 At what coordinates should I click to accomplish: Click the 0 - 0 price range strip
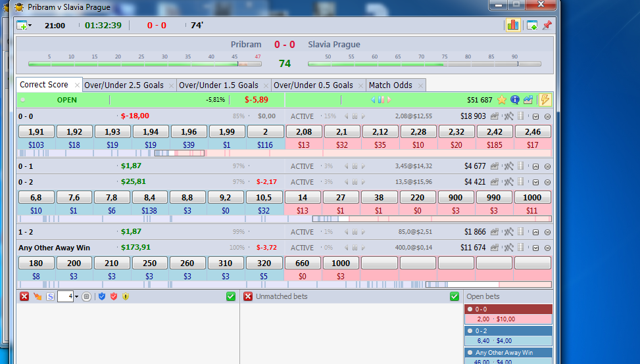[x=285, y=153]
